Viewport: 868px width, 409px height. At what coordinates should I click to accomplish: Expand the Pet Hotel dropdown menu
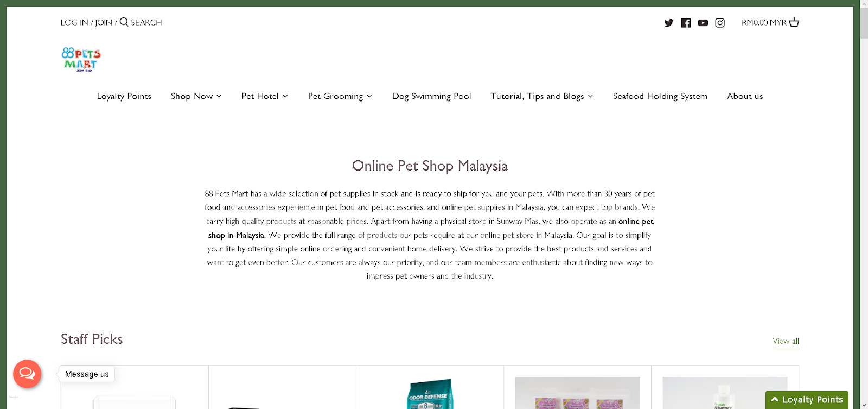tap(265, 96)
